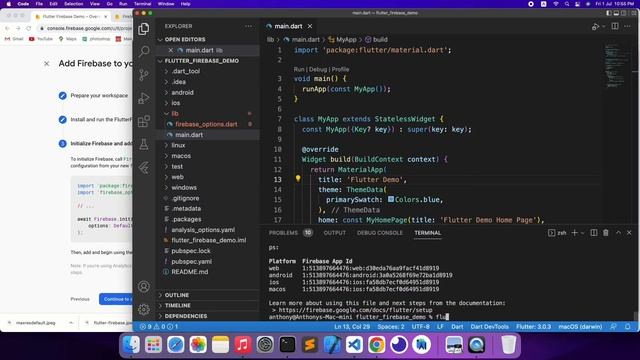Open Run and Debug view

[x=144, y=98]
